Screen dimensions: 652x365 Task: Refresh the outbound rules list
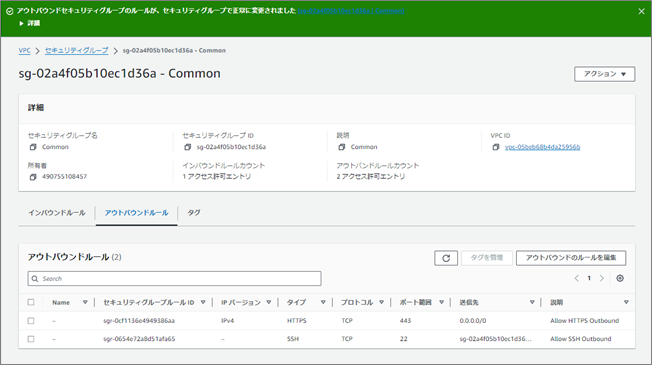(x=446, y=258)
